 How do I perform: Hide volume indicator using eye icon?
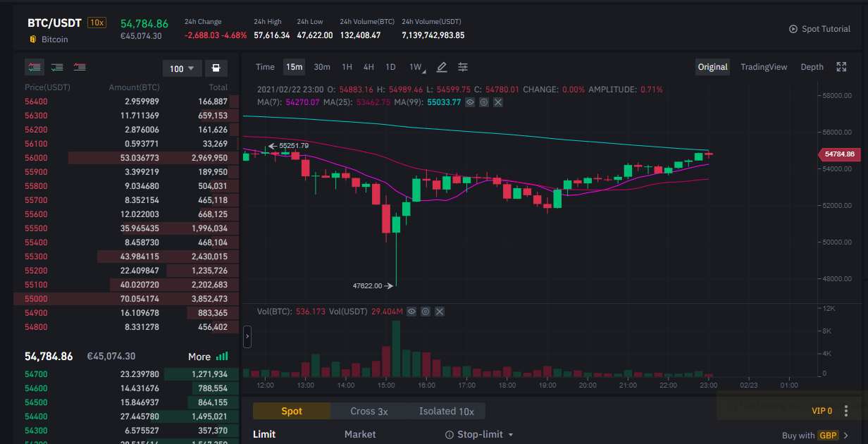point(412,311)
